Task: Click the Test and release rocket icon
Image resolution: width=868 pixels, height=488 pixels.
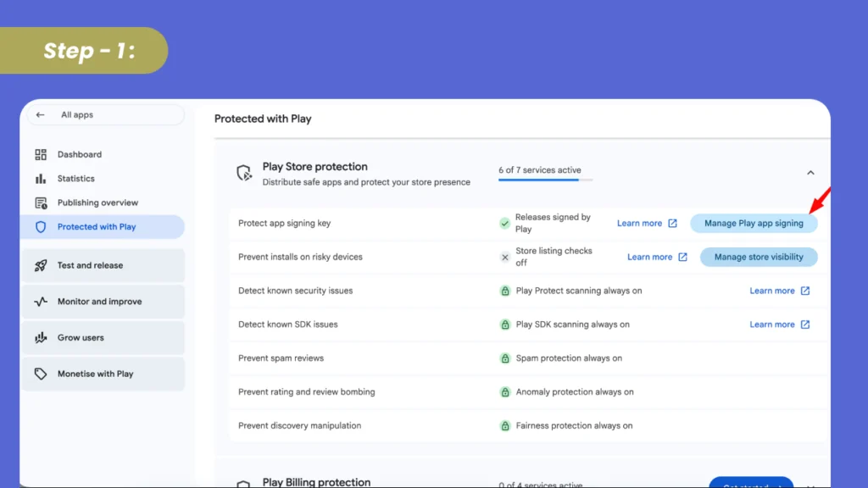Action: 41,265
